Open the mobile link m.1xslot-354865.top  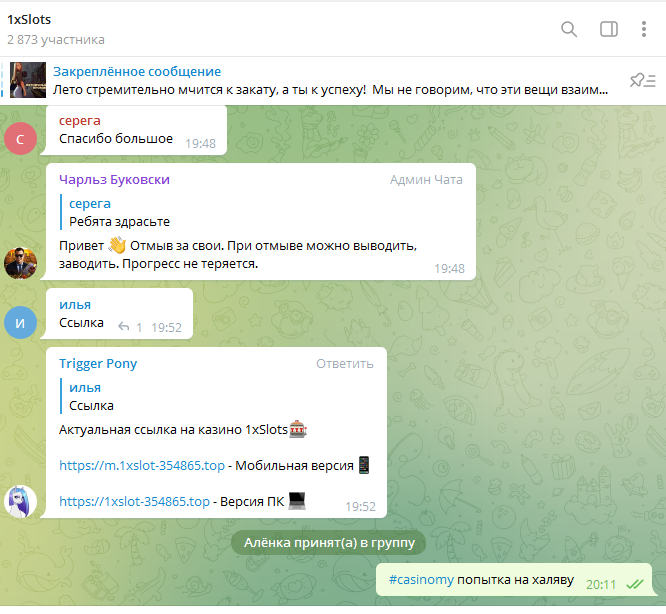142,466
